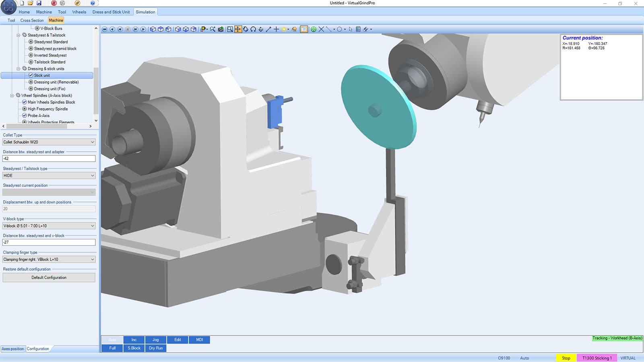Click the screenshot camera icon in the toolbar
Viewport: 644px width, 362px height.
221,29
